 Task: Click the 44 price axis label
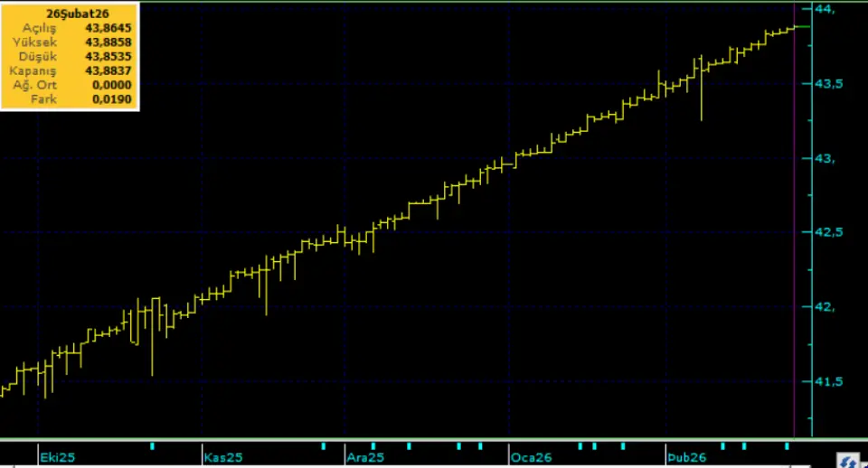pos(824,9)
